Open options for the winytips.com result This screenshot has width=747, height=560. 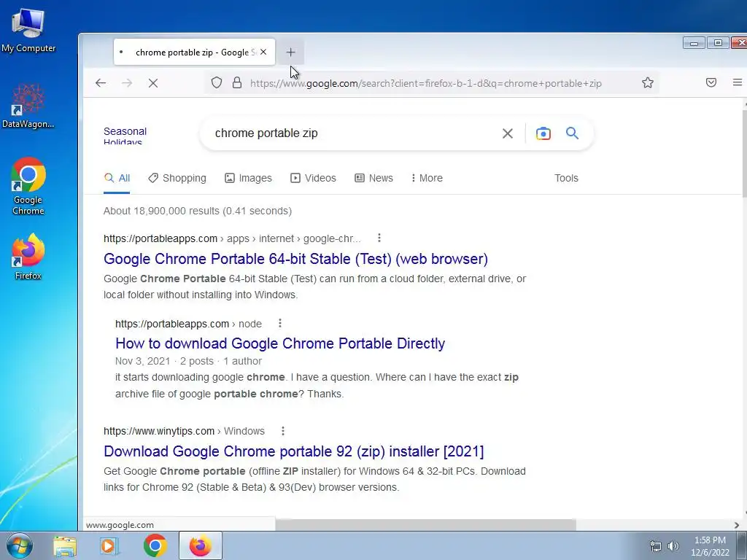click(x=282, y=431)
